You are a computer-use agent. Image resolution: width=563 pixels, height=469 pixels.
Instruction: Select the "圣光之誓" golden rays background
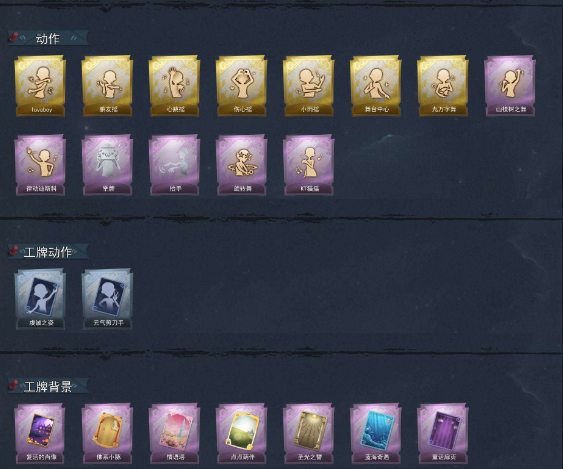click(308, 433)
